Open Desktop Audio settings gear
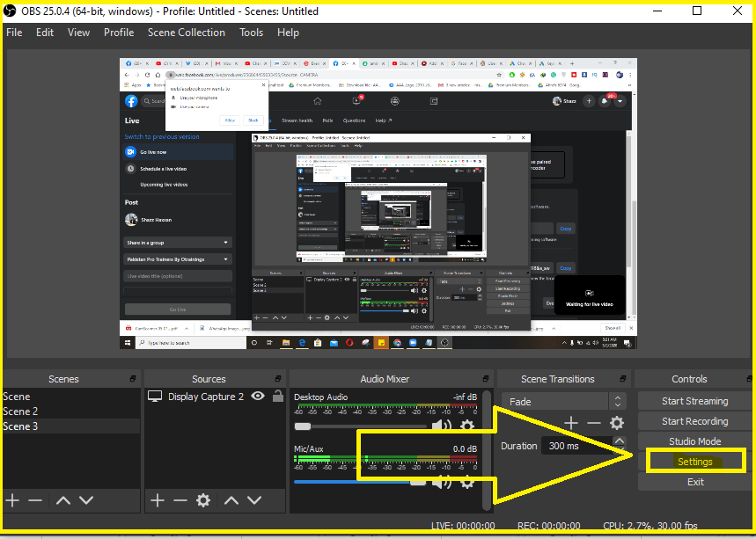The height and width of the screenshot is (539, 756). pyautogui.click(x=467, y=426)
